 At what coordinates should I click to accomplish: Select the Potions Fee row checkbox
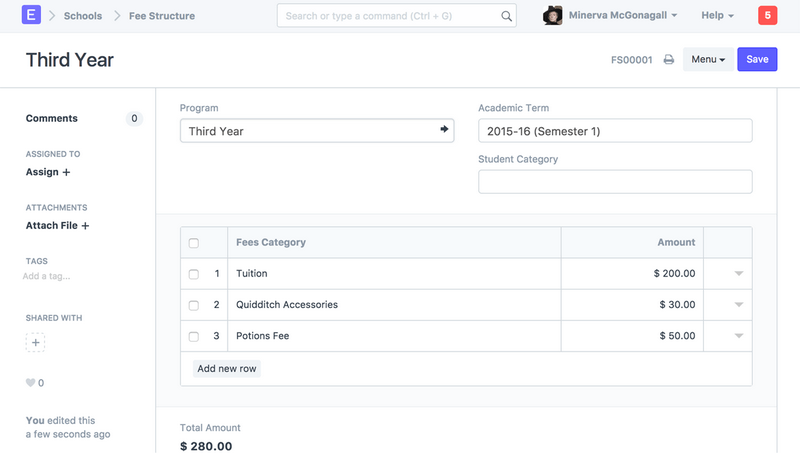[194, 337]
